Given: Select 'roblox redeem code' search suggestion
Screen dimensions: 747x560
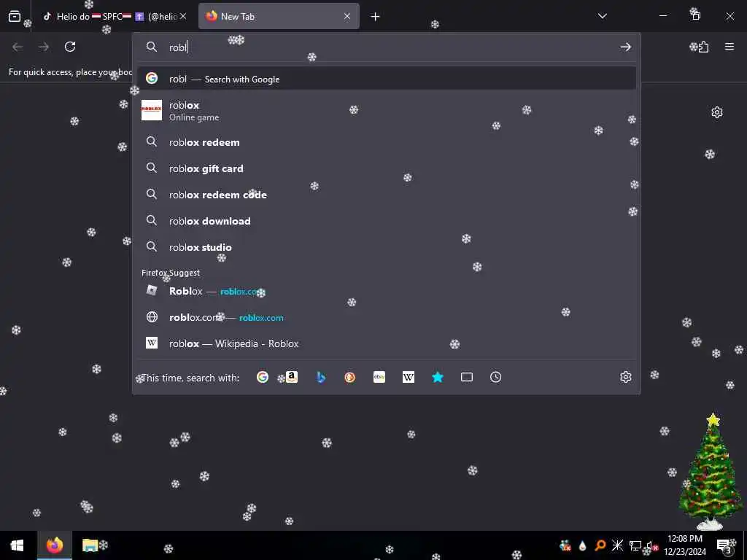Looking at the screenshot, I should tap(387, 194).
